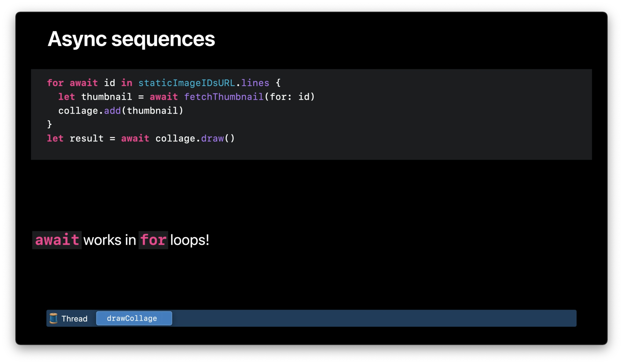This screenshot has height=364, width=623.
Task: Click the highlighted for keyword in the caption
Action: (x=153, y=240)
